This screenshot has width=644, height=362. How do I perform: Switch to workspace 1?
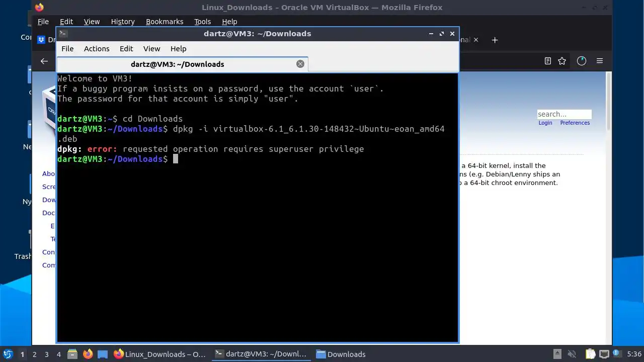pyautogui.click(x=22, y=354)
